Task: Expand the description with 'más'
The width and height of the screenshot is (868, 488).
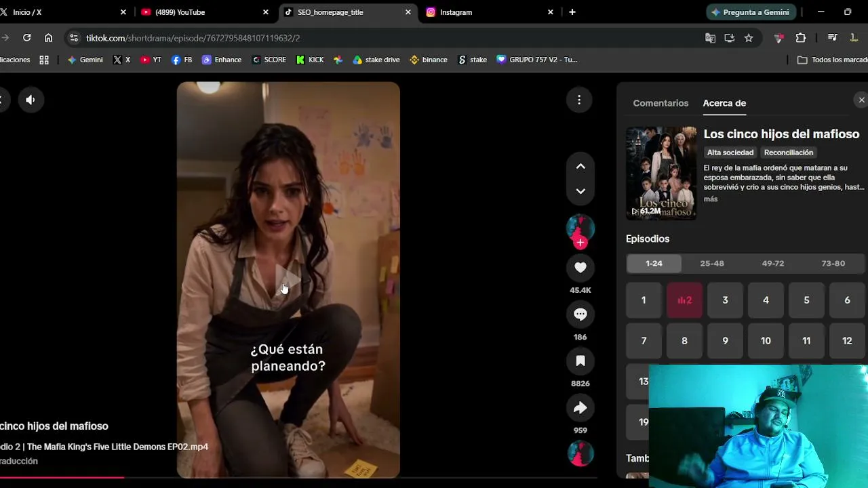Action: (711, 199)
